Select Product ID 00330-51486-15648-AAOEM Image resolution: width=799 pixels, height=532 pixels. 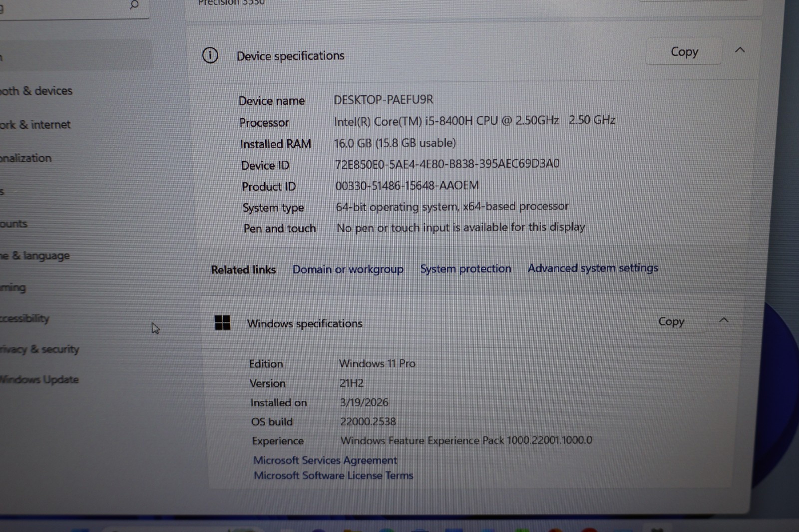pos(407,186)
